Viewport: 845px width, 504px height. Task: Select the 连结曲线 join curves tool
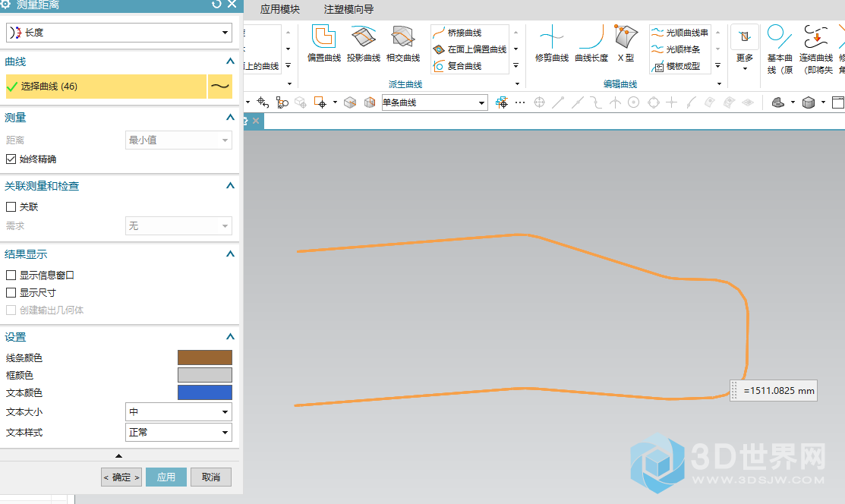[816, 49]
